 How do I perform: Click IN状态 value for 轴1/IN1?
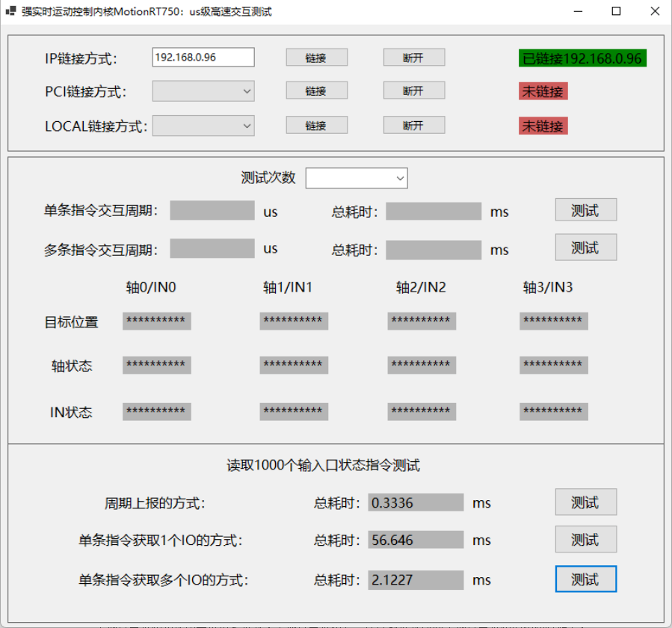294,411
